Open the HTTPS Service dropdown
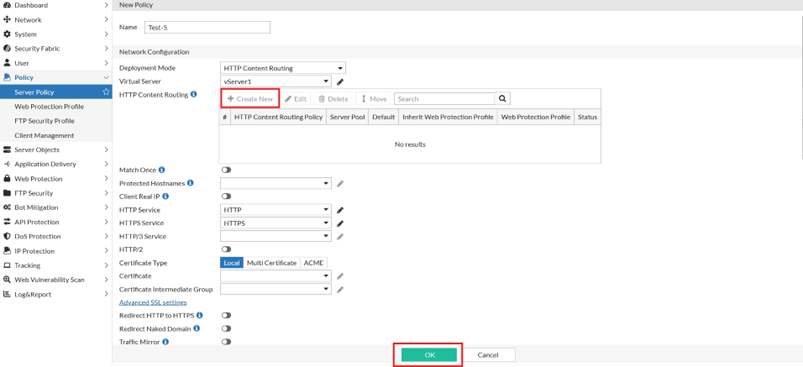 [276, 223]
